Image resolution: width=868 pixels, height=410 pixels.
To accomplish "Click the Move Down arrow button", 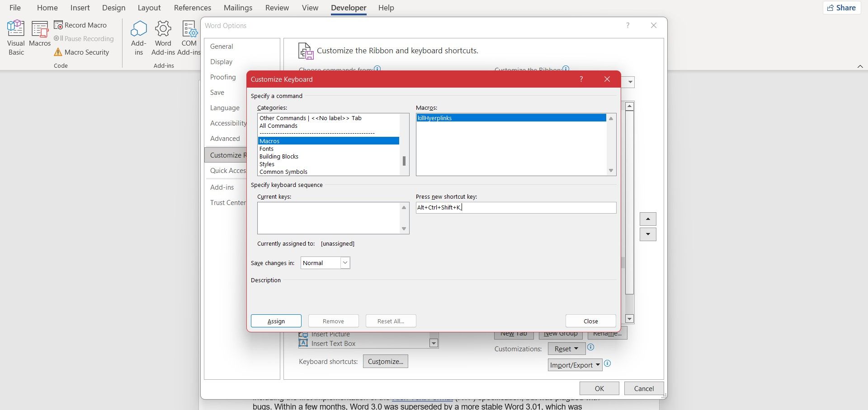I will click(x=648, y=234).
